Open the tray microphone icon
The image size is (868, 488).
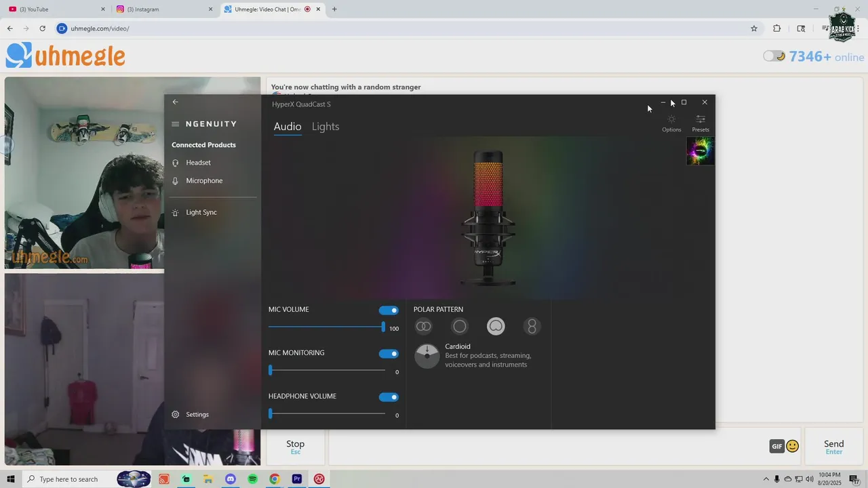point(777,479)
